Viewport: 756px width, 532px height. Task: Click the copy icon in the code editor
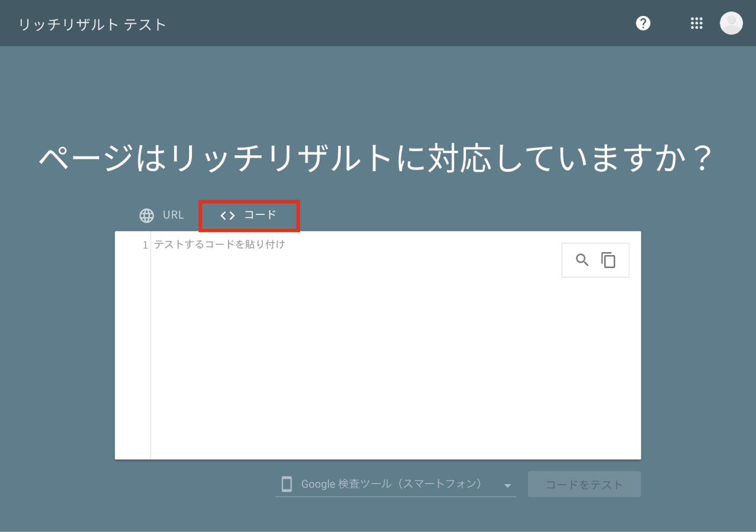pyautogui.click(x=608, y=260)
